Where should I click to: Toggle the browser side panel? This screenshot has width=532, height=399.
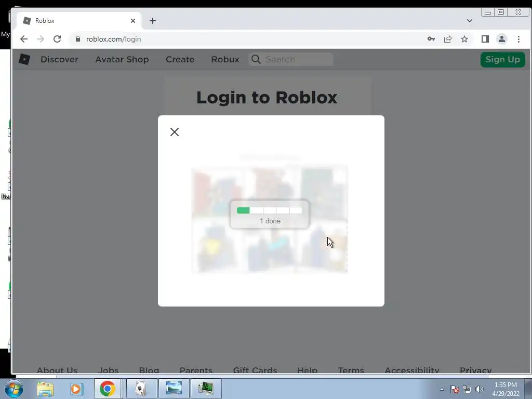click(x=485, y=39)
